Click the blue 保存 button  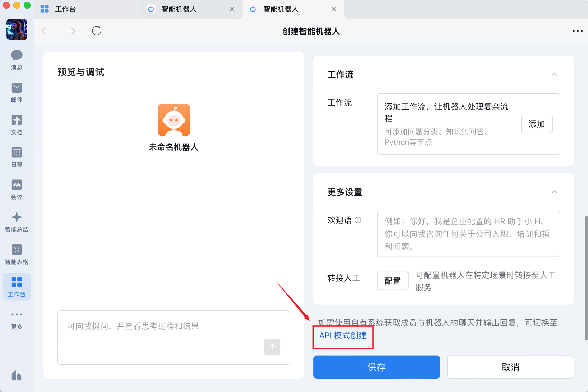376,367
